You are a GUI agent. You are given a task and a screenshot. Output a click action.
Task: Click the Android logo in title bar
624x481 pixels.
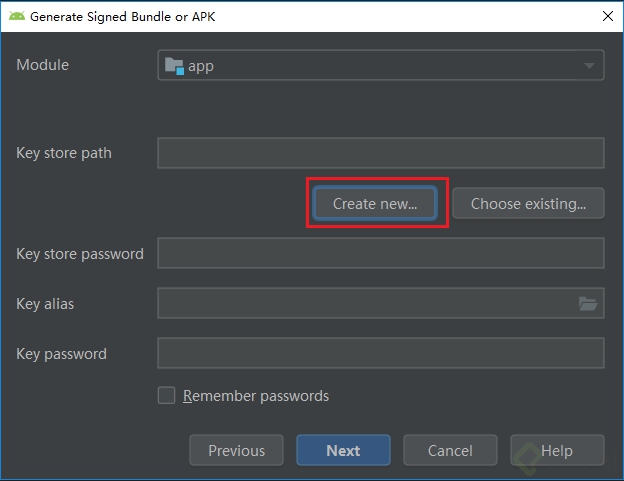tap(17, 16)
